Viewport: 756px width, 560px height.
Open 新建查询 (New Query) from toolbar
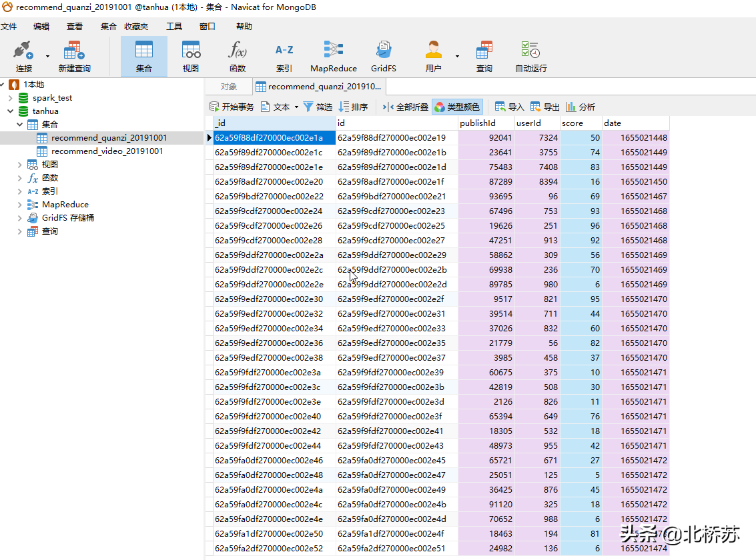click(x=74, y=55)
